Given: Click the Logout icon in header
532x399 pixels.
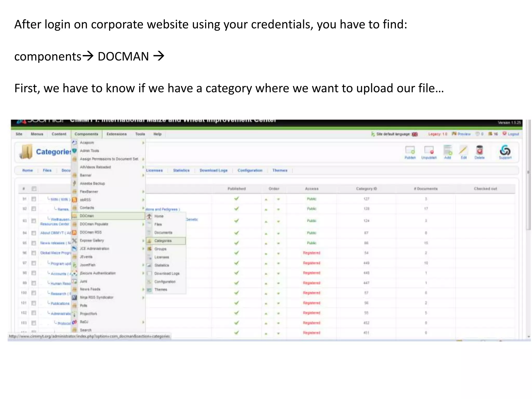Looking at the screenshot, I should click(x=504, y=134).
